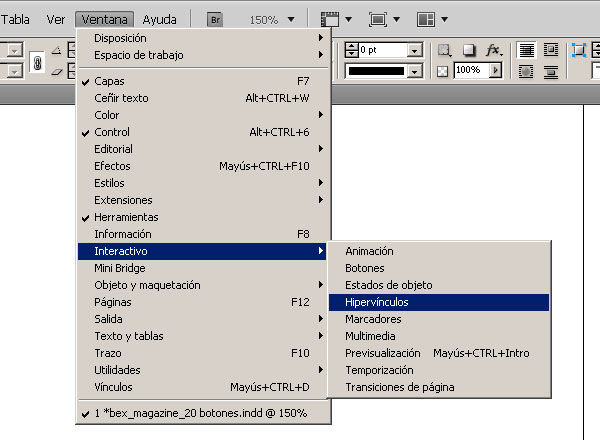
Task: Click the jump object wrap icon
Action: pyautogui.click(x=551, y=72)
